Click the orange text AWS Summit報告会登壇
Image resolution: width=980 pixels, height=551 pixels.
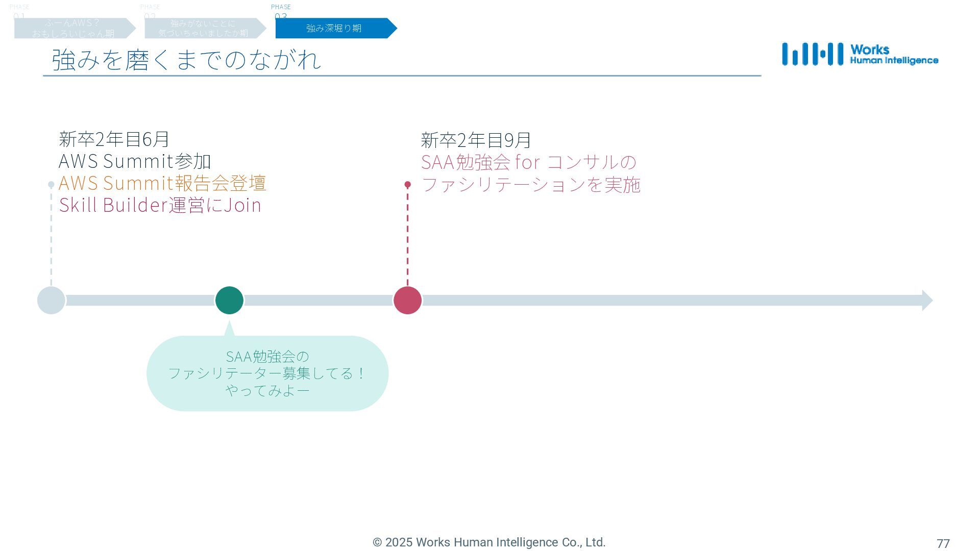click(x=162, y=183)
